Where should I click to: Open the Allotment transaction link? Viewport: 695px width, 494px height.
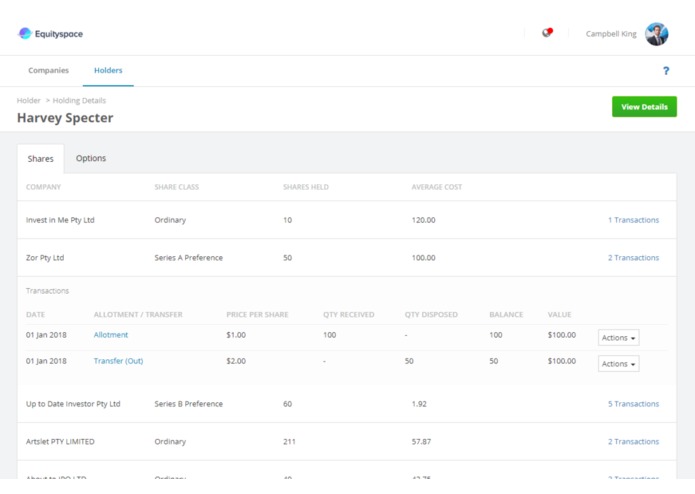click(111, 335)
